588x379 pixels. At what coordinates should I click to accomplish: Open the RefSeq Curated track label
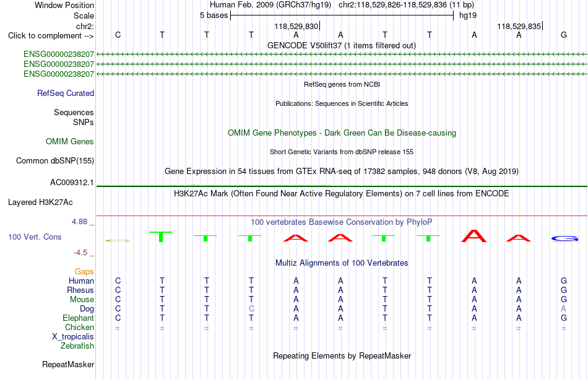[66, 93]
